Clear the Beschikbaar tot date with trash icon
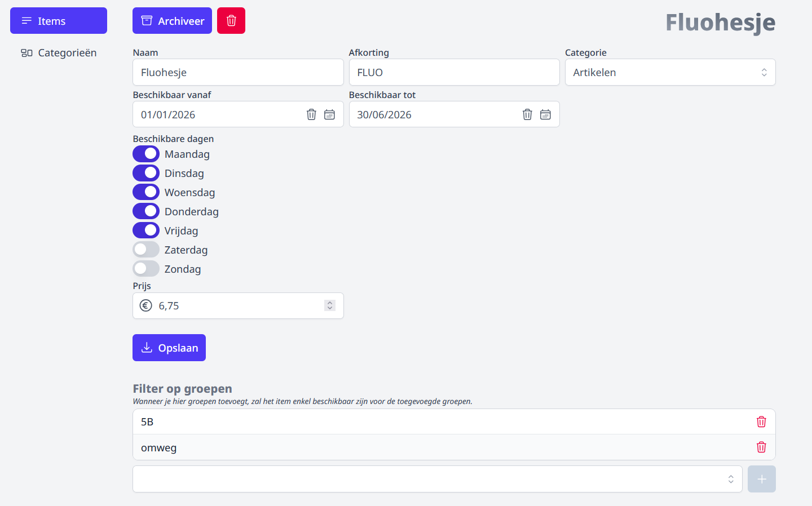Viewport: 812px width, 506px height. click(x=527, y=114)
